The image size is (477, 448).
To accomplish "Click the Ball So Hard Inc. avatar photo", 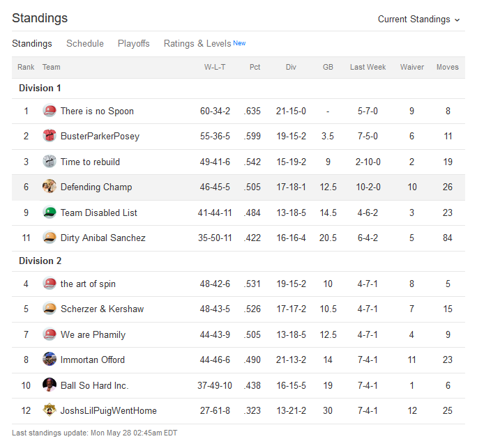I will 50,385.
